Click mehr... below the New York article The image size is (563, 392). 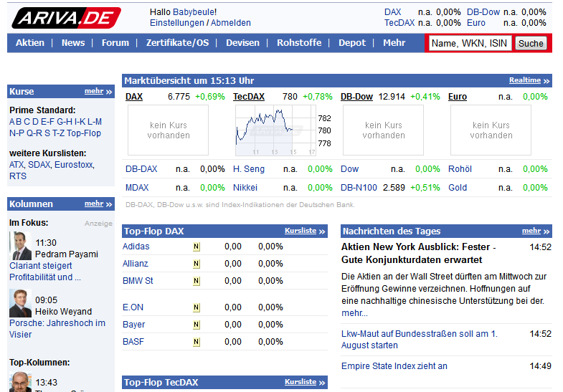(354, 313)
